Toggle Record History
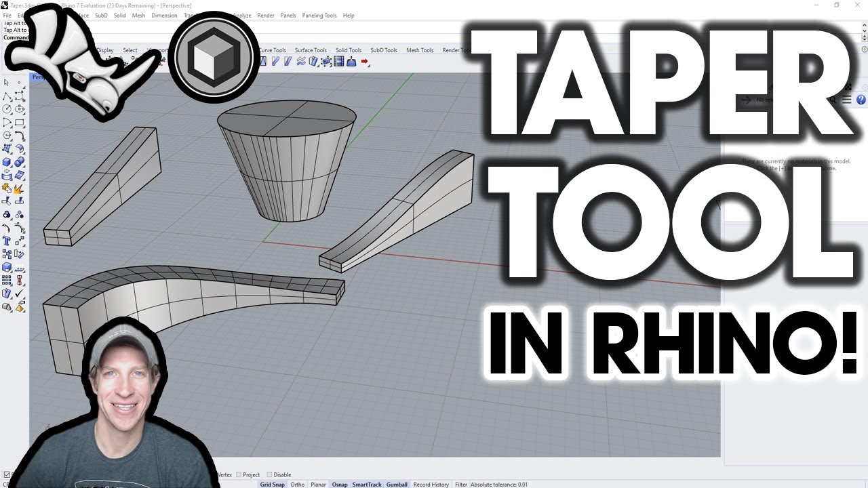Screen dimensions: 868x488 pos(431,485)
